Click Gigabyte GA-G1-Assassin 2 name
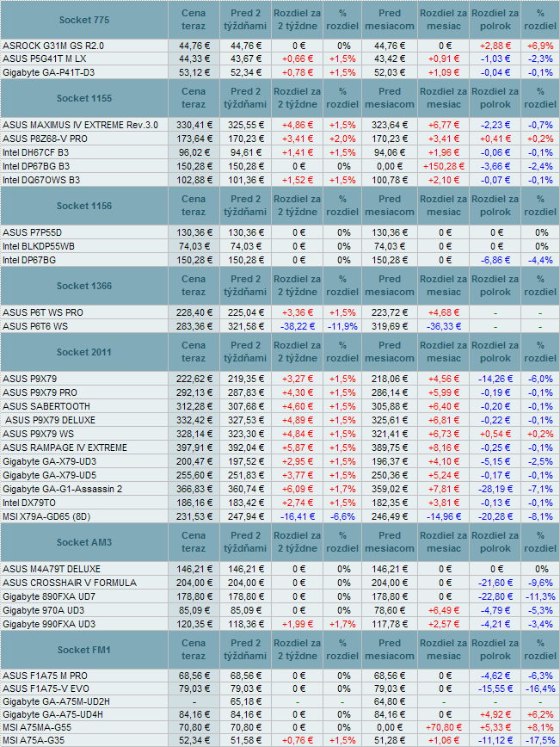The height and width of the screenshot is (747, 560). pos(63,490)
